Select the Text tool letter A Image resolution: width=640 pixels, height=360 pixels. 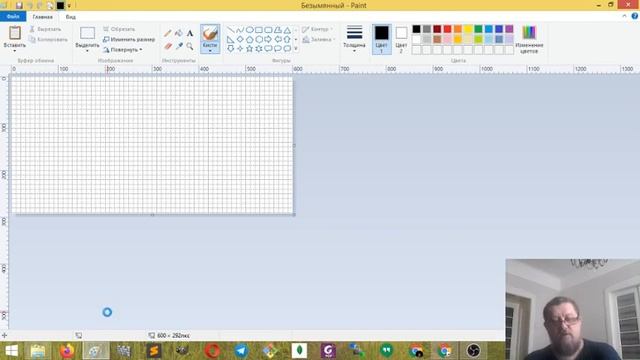point(190,33)
